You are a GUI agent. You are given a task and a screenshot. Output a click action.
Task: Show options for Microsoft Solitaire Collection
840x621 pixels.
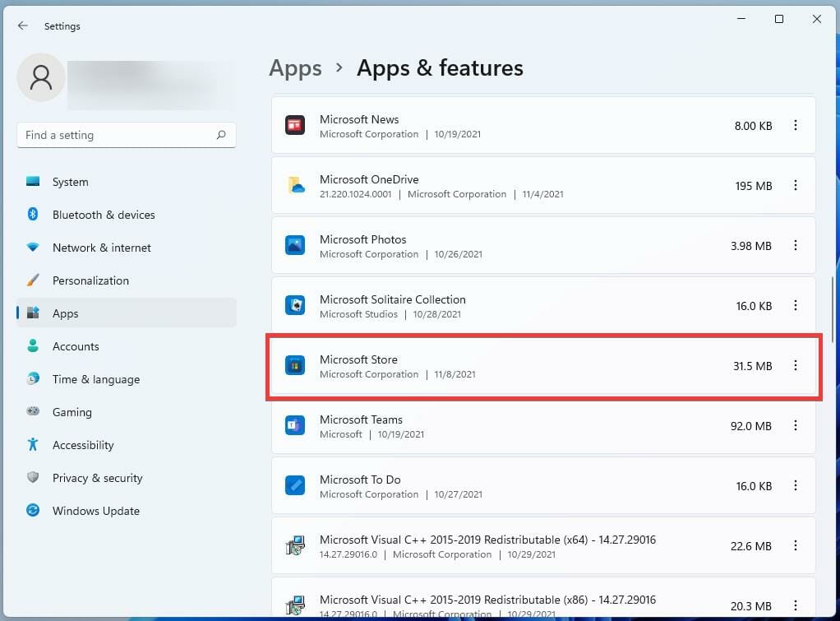(795, 306)
